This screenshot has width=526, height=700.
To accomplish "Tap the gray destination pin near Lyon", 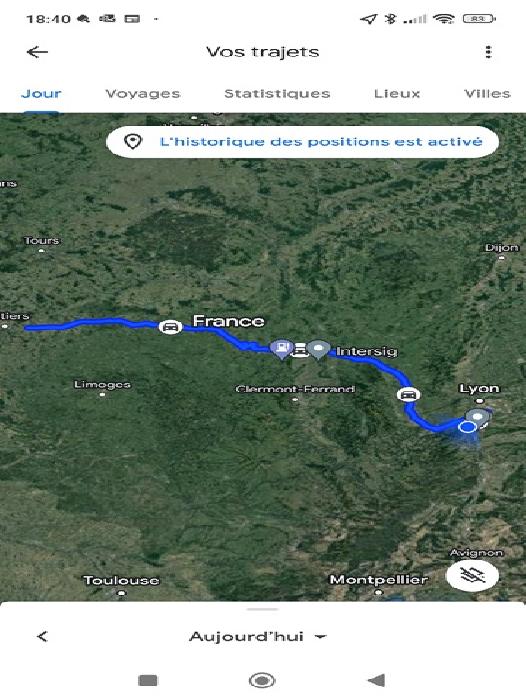I will tap(477, 417).
